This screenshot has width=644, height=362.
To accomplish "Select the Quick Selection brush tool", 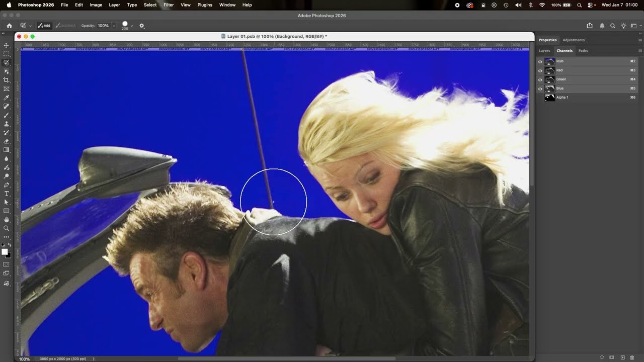I will click(7, 63).
